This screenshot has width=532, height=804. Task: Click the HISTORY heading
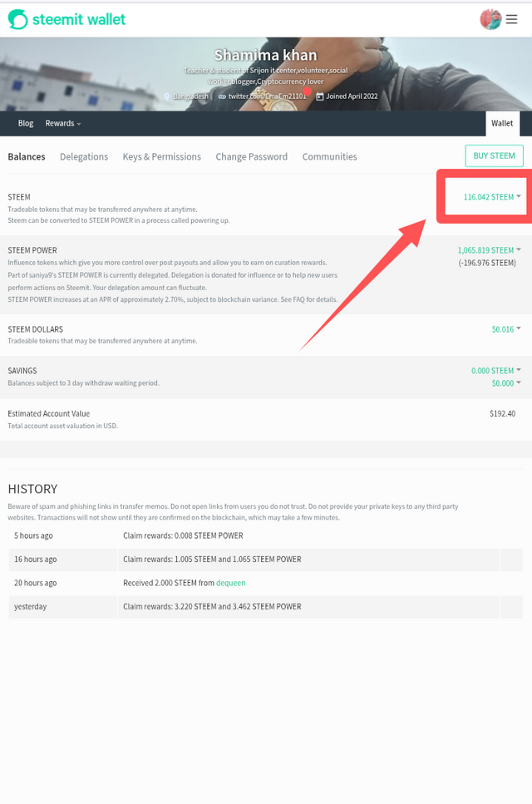(x=32, y=489)
